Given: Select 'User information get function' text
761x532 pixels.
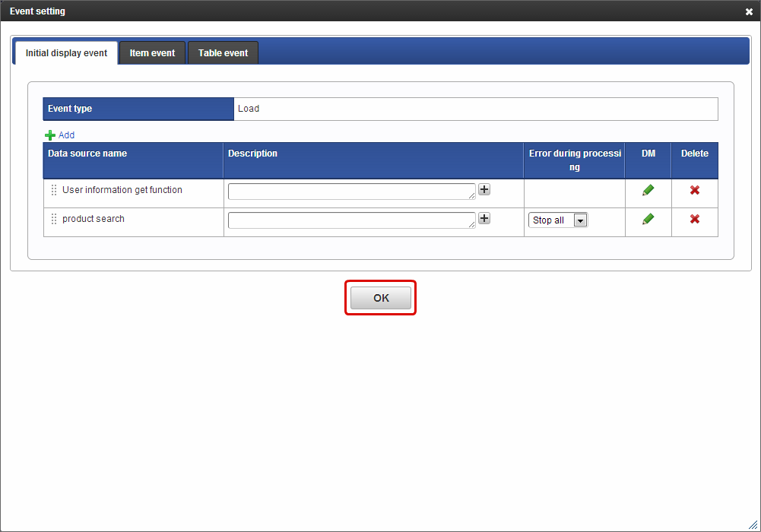Looking at the screenshot, I should click(x=122, y=190).
